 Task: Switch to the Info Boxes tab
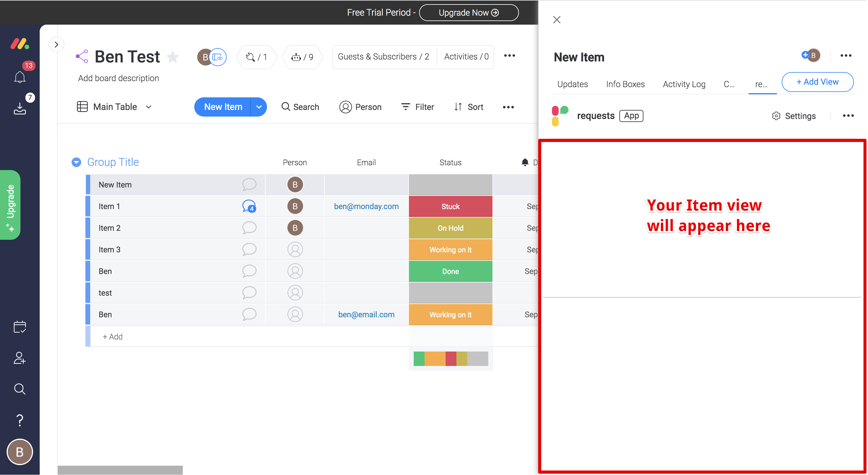point(625,84)
